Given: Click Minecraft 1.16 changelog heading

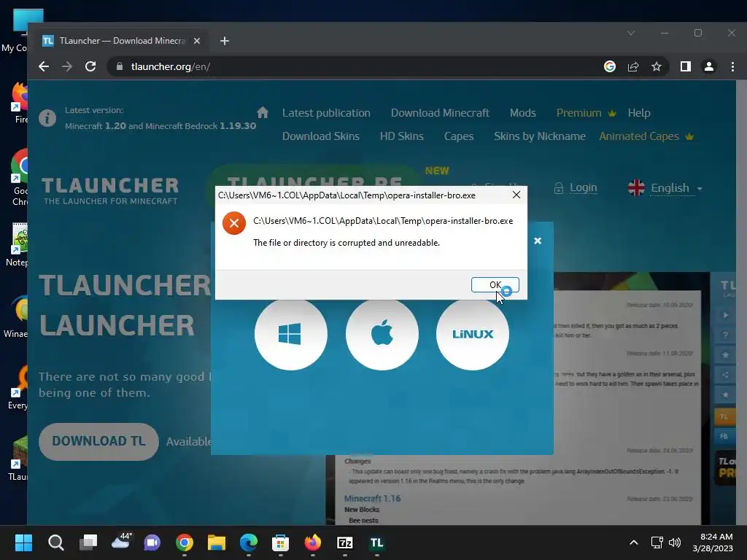Looking at the screenshot, I should (372, 499).
